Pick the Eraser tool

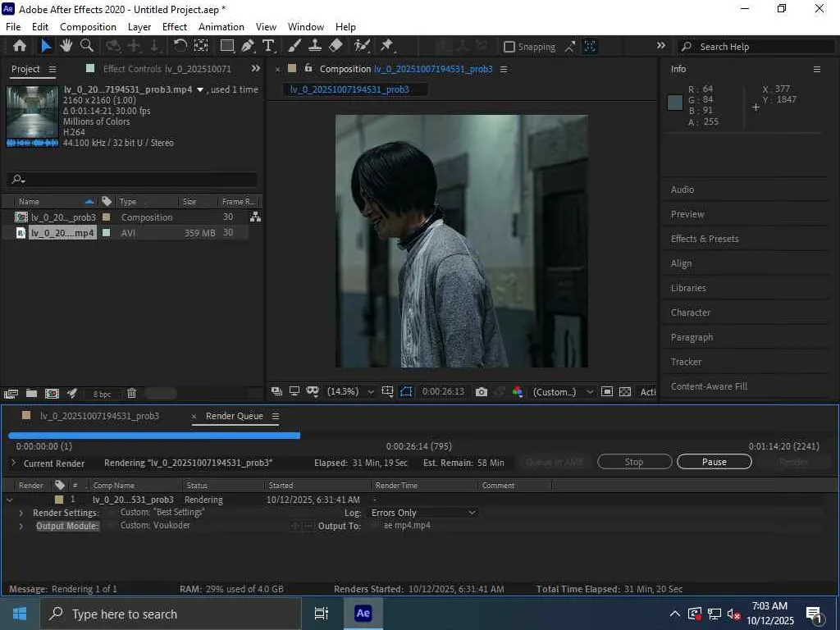[x=336, y=46]
